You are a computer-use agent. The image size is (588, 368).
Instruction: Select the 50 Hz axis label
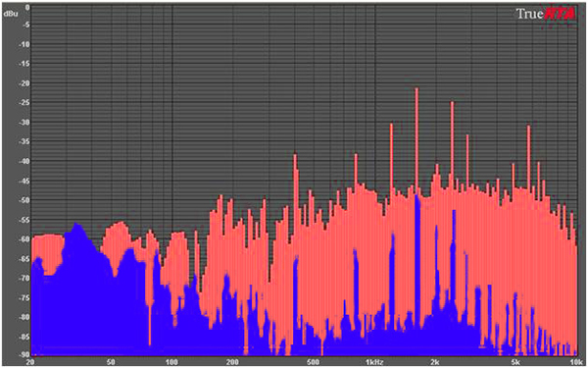click(x=111, y=362)
